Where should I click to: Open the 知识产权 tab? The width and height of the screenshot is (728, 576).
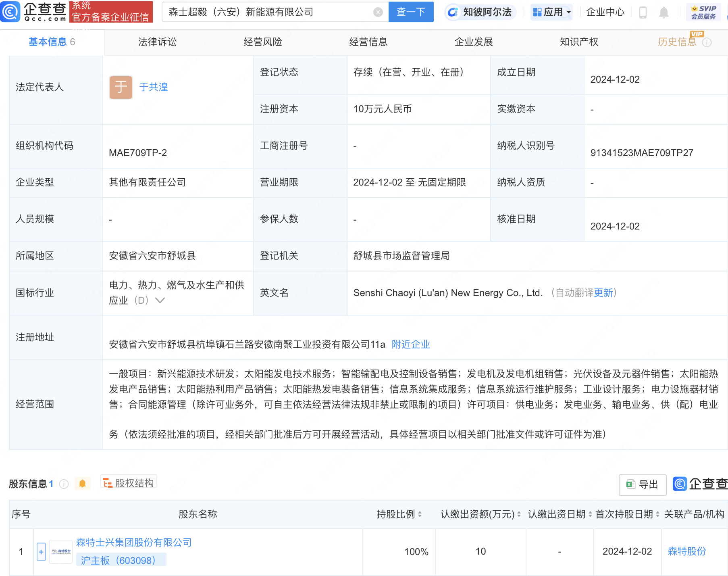578,42
